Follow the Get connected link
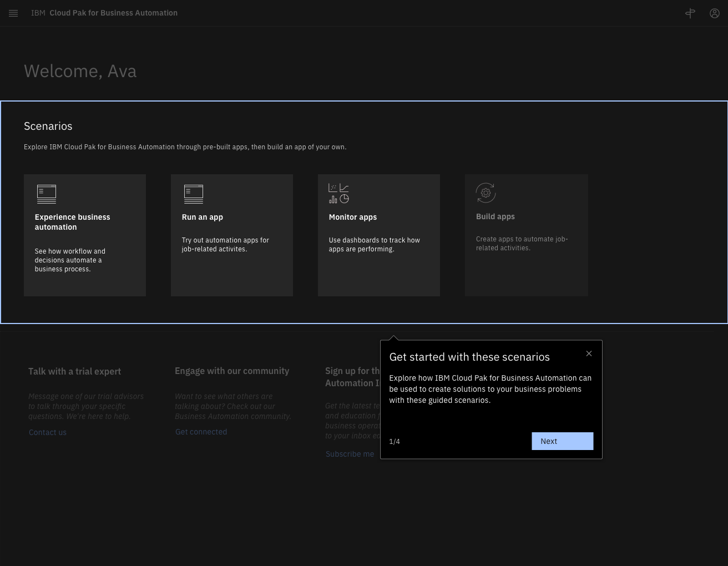 pos(201,432)
